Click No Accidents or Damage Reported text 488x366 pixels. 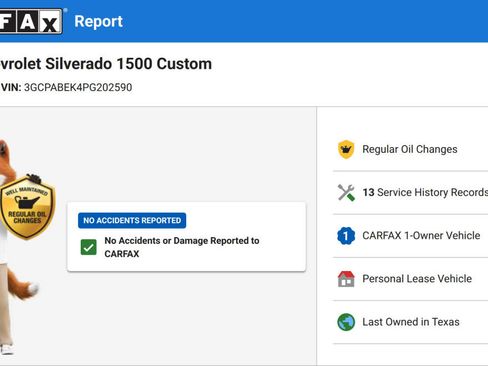pyautogui.click(x=182, y=247)
